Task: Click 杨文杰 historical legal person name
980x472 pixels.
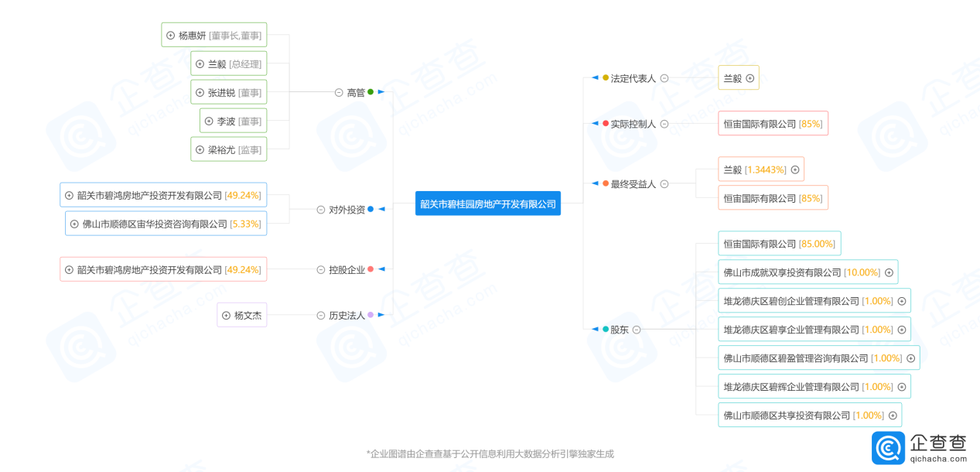Action: point(248,316)
